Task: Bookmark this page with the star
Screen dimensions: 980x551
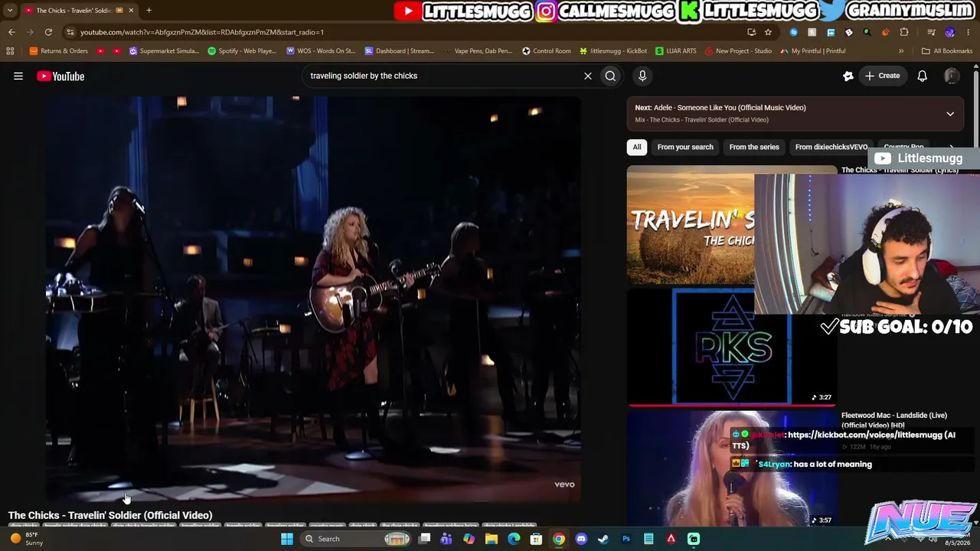Action: (x=768, y=32)
